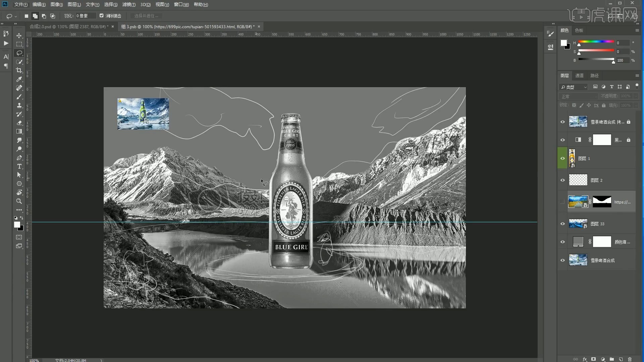The width and height of the screenshot is (644, 362).
Task: Show the hidden https layer
Action: pyautogui.click(x=562, y=202)
